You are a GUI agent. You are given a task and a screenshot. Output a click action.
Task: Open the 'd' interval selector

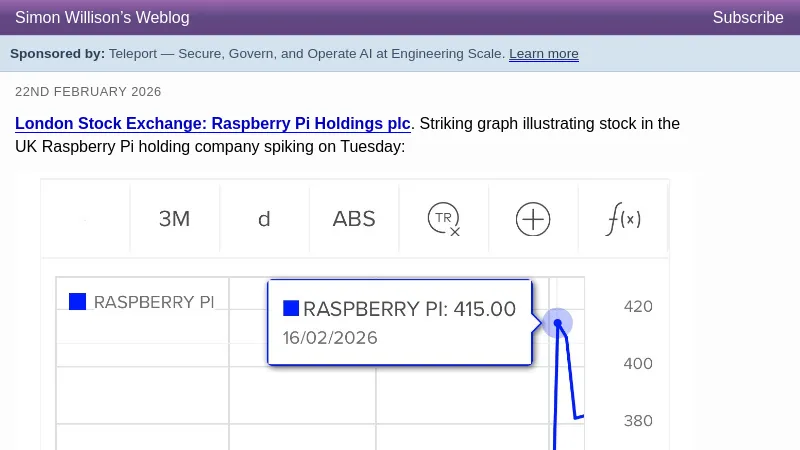(264, 218)
